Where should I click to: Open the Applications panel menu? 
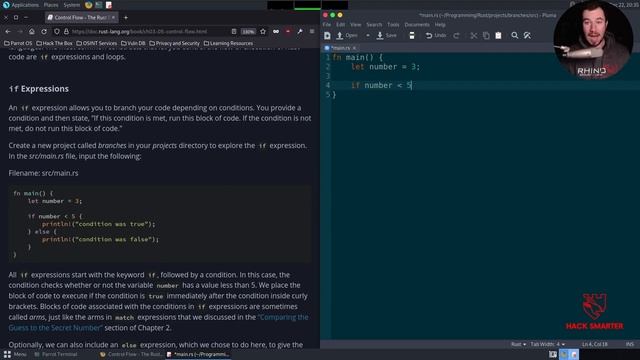[x=21, y=5]
